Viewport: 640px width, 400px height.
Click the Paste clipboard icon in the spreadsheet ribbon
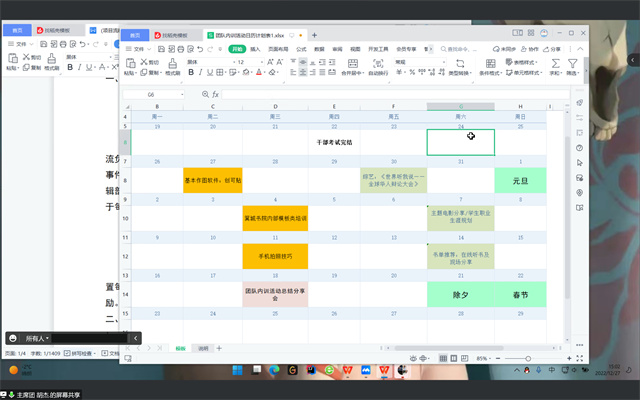[129, 63]
